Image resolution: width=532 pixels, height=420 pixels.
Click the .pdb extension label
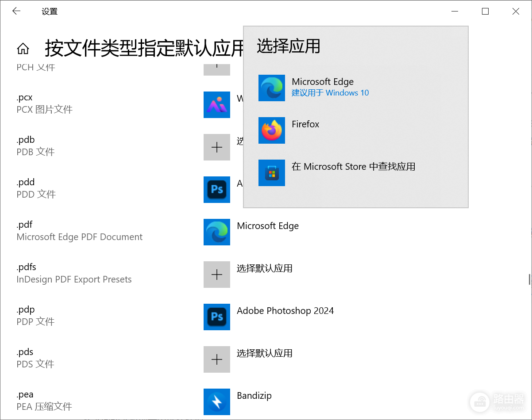[x=26, y=140]
